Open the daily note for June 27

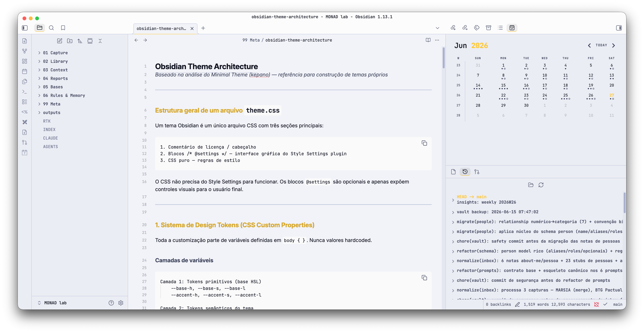[x=612, y=96]
